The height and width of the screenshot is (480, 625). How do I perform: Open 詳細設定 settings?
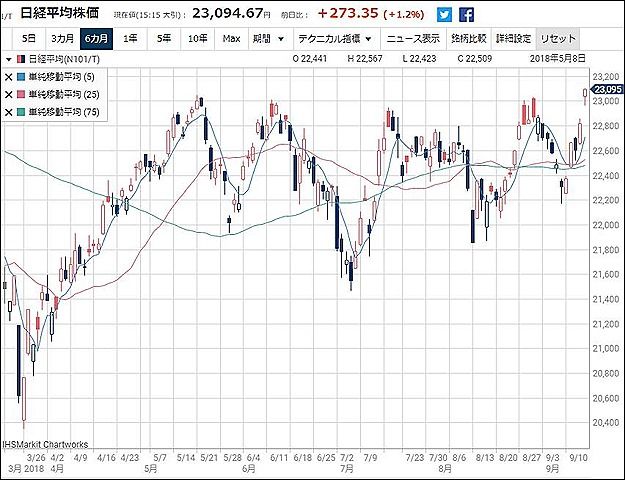pos(513,39)
